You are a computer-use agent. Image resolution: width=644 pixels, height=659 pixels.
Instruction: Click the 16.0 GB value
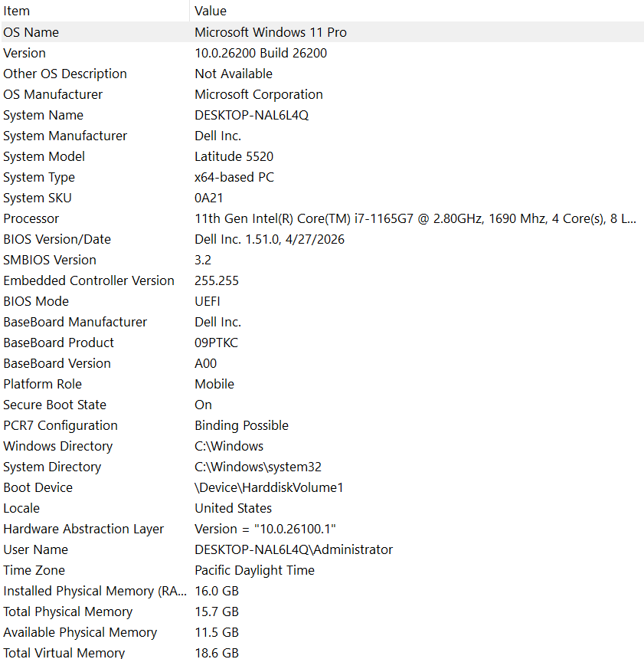pyautogui.click(x=217, y=591)
